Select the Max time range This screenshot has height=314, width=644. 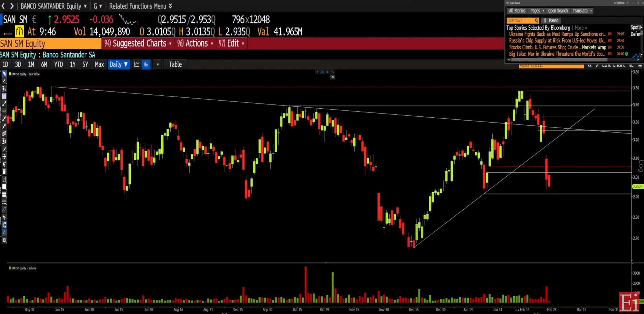click(x=99, y=64)
